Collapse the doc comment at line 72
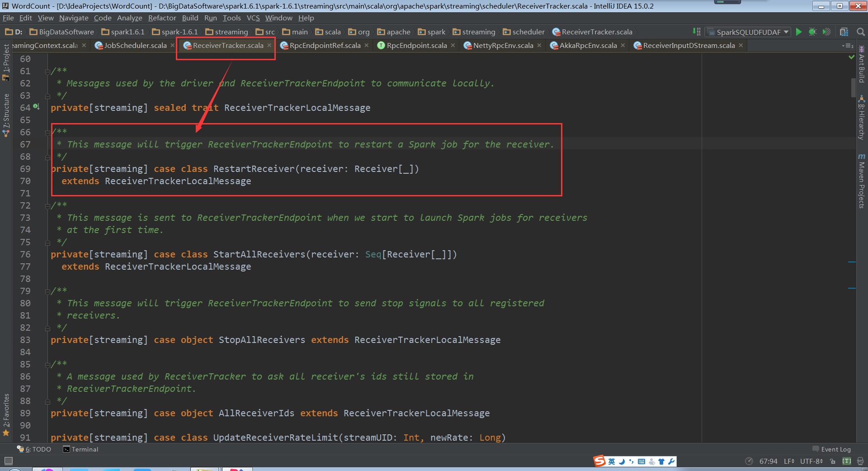868x471 pixels. point(47,206)
